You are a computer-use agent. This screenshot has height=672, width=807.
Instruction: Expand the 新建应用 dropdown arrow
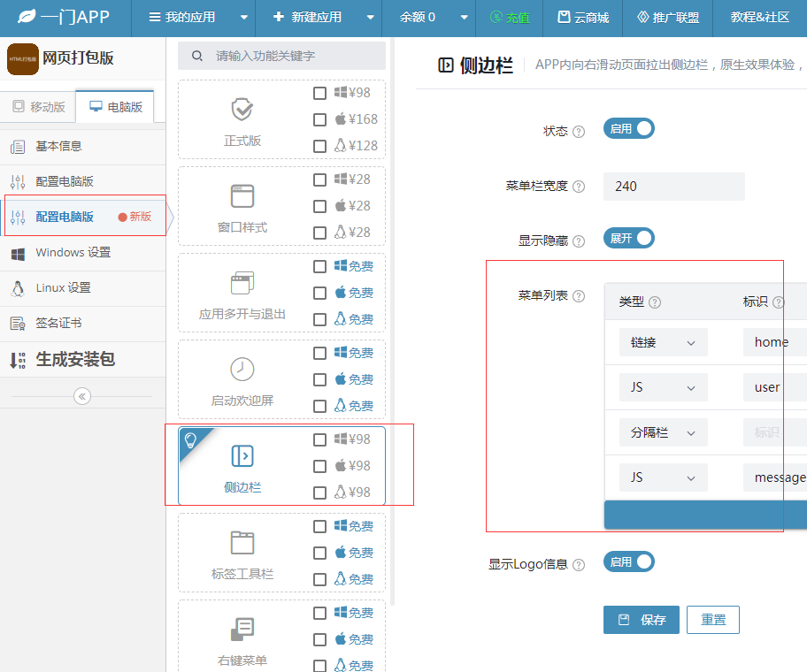[x=370, y=18]
